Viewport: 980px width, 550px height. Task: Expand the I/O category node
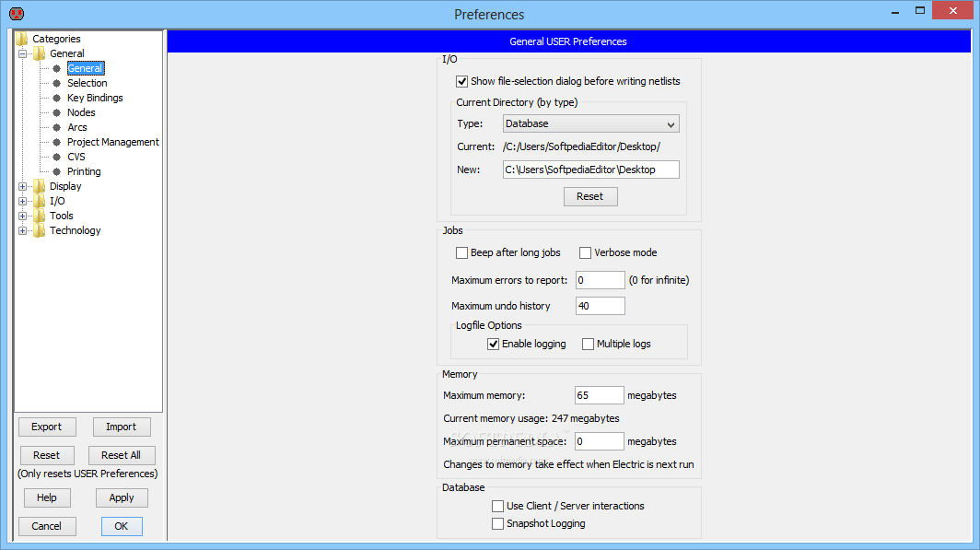22,201
